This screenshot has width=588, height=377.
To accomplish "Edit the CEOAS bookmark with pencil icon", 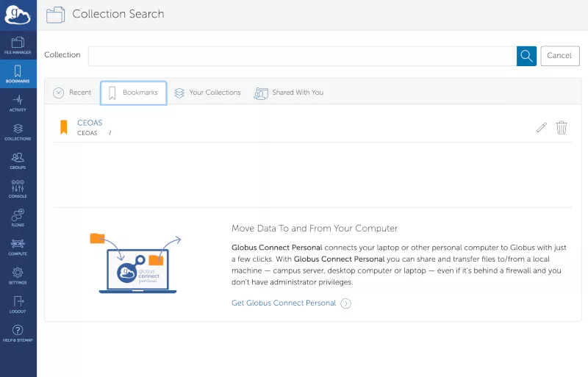I will tap(541, 128).
